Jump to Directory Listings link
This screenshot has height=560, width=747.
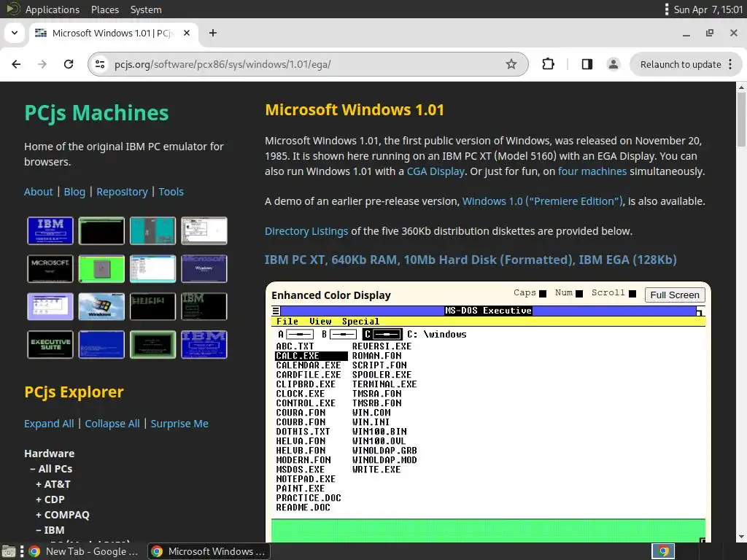click(306, 231)
